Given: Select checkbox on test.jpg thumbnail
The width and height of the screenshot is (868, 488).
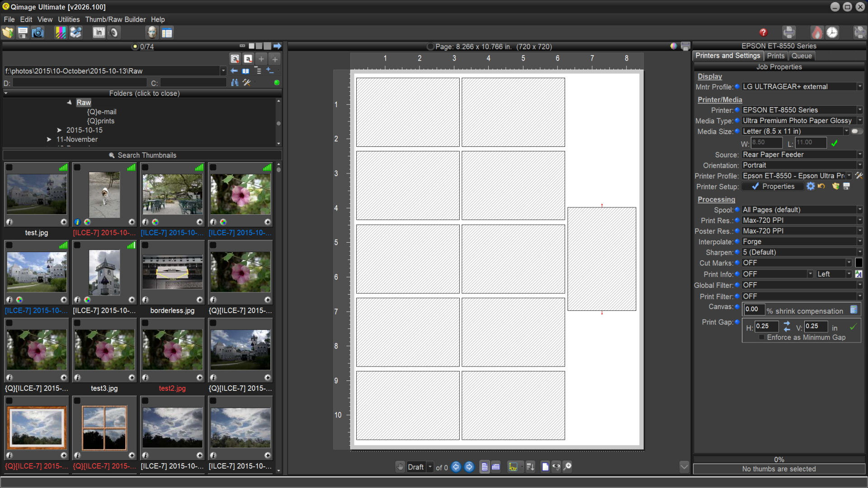Looking at the screenshot, I should point(9,168).
